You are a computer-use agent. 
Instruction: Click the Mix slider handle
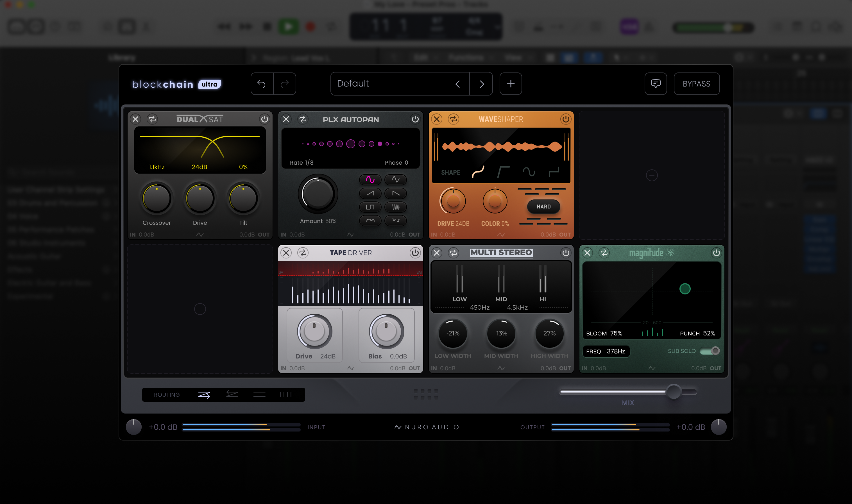(x=673, y=392)
